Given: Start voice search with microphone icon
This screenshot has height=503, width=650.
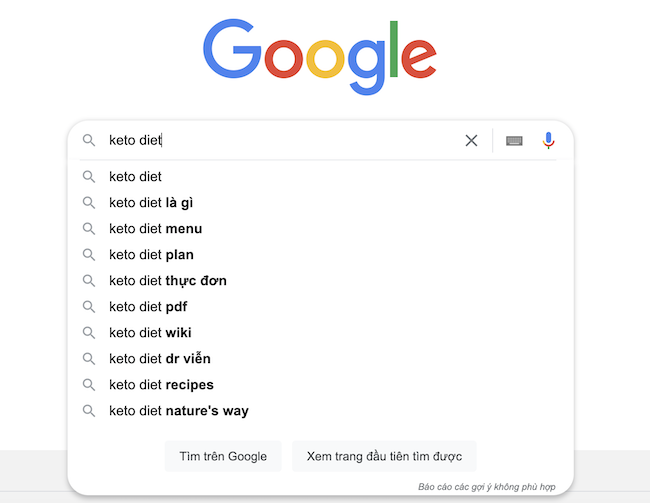Looking at the screenshot, I should click(x=548, y=141).
